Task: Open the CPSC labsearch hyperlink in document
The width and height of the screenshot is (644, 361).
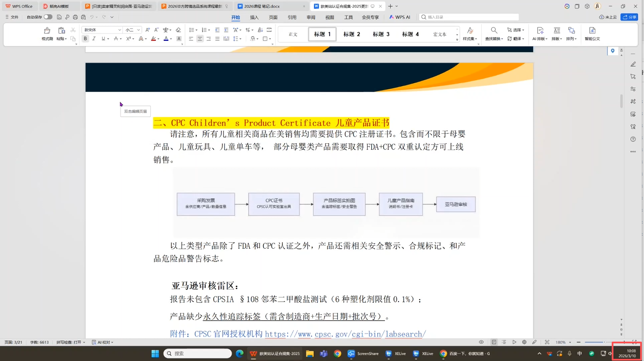Action: click(345, 334)
